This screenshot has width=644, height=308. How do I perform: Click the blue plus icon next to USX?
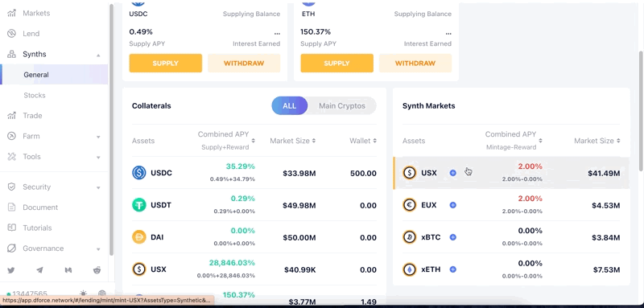453,173
